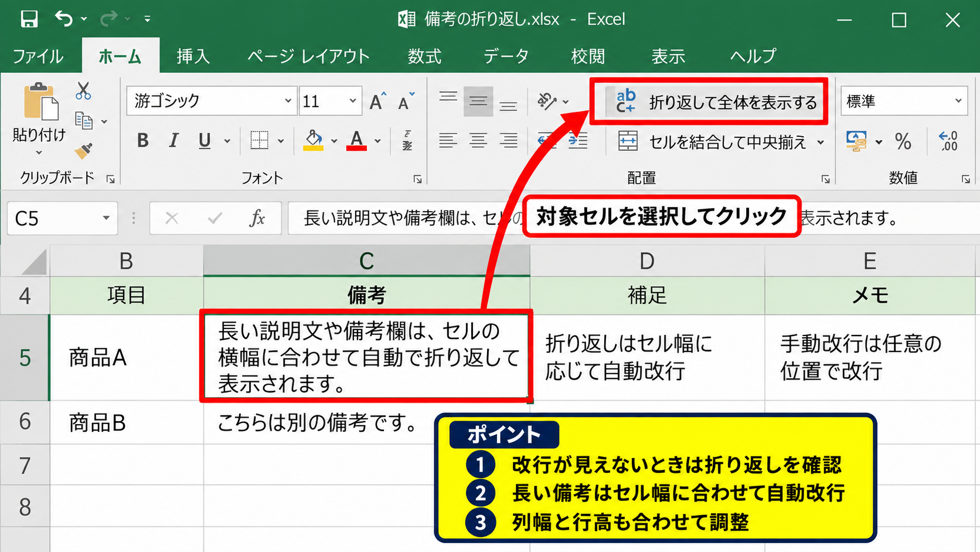Right-align text in the cell

click(x=508, y=140)
